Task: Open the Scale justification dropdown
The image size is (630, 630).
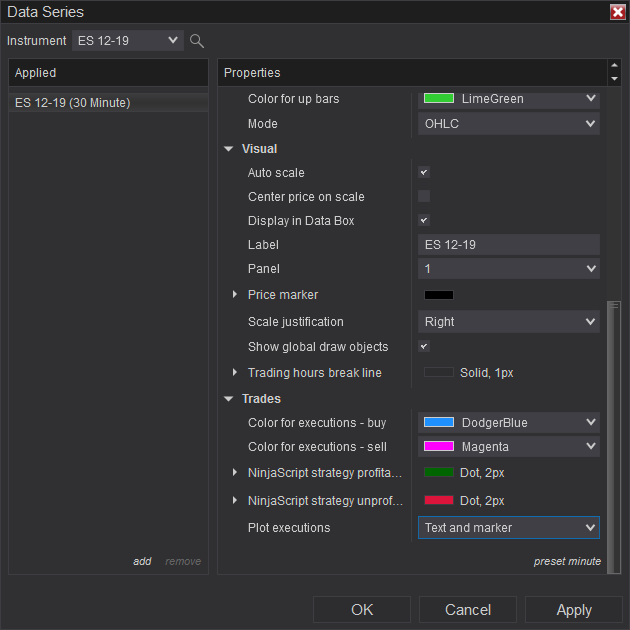Action: coord(508,322)
